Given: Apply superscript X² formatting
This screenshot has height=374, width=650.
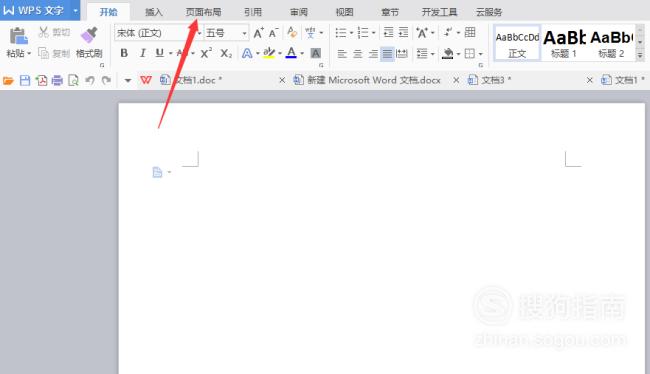Looking at the screenshot, I should tap(206, 53).
